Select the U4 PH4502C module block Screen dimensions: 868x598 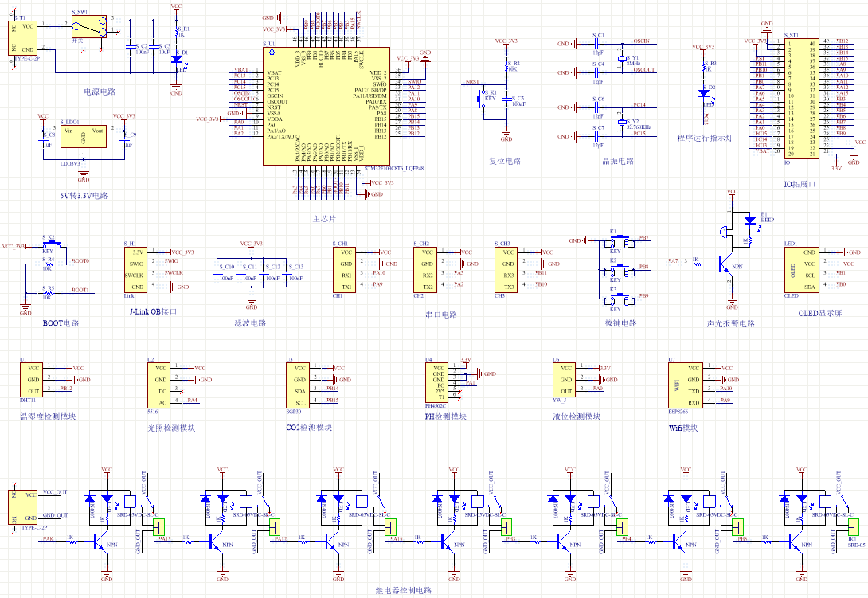click(x=436, y=383)
